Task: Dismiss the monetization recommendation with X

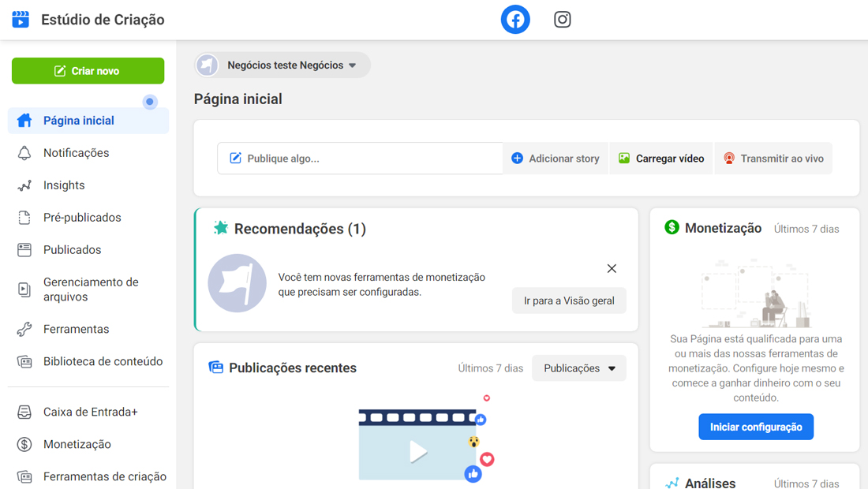Action: tap(612, 268)
